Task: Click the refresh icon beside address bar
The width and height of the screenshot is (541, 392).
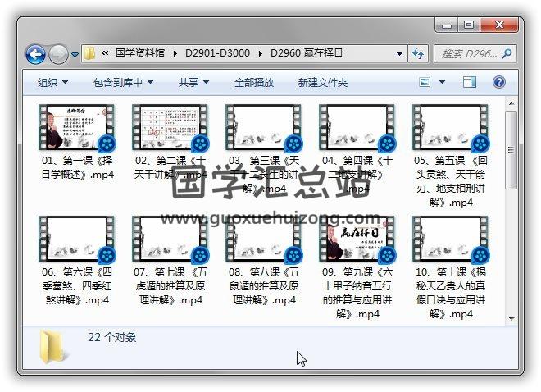Action: [x=419, y=54]
